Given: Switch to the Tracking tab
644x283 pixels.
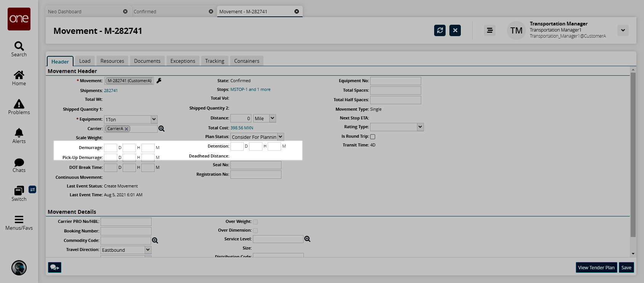Looking at the screenshot, I should [x=214, y=61].
